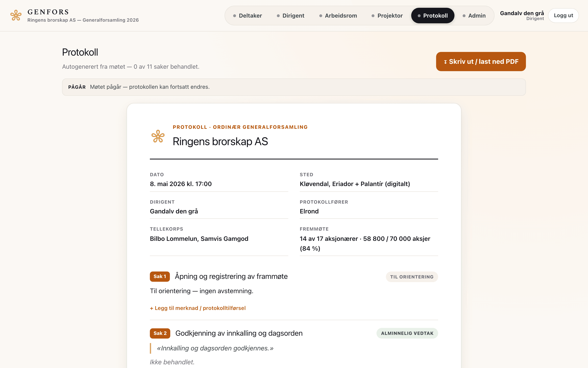
Task: Click Til orientering — ingen avstemning text
Action: pyautogui.click(x=202, y=291)
